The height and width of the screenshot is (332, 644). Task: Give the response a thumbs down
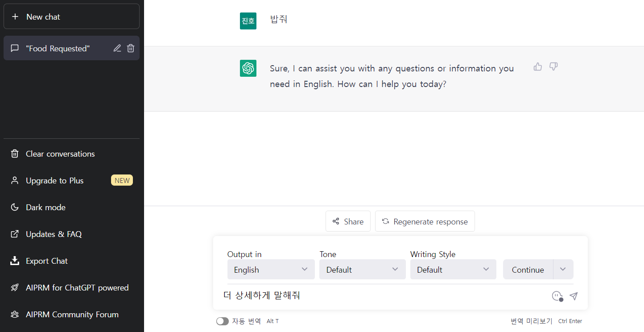pos(553,66)
